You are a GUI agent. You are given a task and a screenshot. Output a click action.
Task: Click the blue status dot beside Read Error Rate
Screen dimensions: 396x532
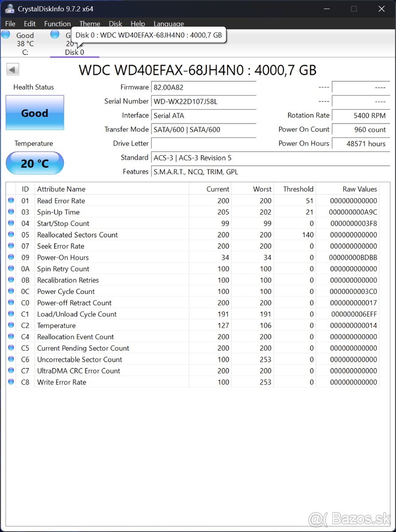pos(11,200)
